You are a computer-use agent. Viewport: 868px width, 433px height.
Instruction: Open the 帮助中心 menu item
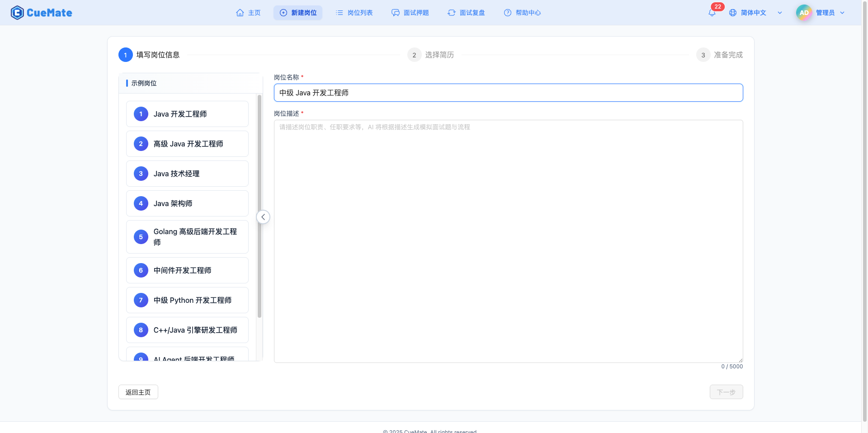(522, 13)
